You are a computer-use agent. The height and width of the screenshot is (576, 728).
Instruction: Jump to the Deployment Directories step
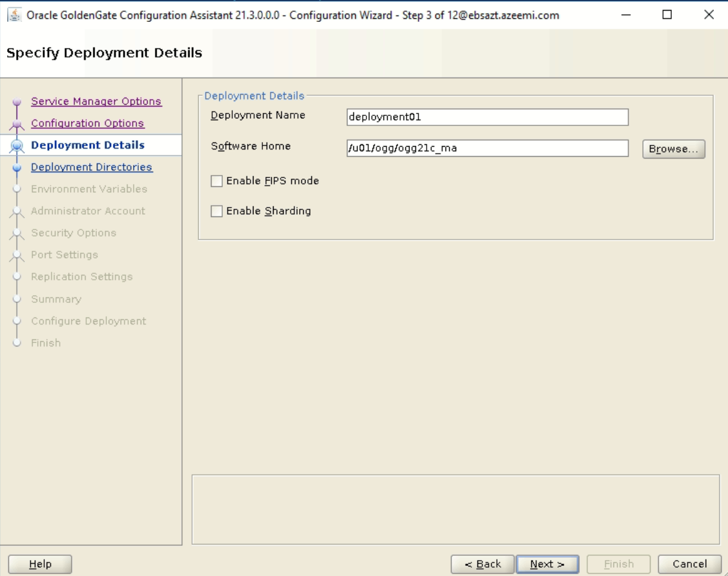pos(92,167)
